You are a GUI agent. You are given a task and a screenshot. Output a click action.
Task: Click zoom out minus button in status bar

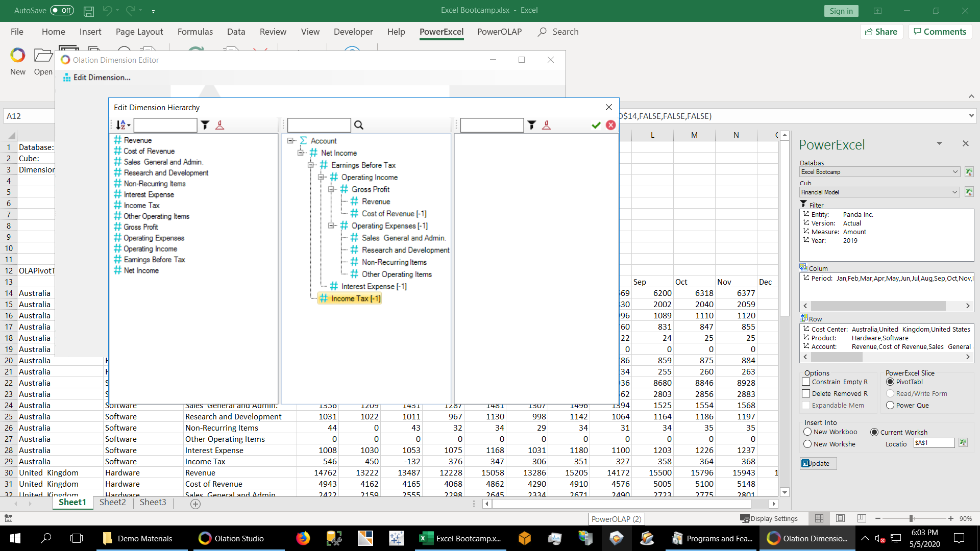point(878,518)
